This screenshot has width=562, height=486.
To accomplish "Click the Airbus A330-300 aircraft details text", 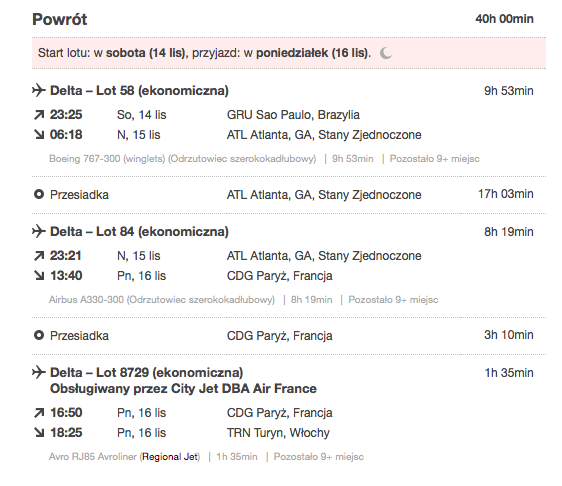I will (162, 300).
